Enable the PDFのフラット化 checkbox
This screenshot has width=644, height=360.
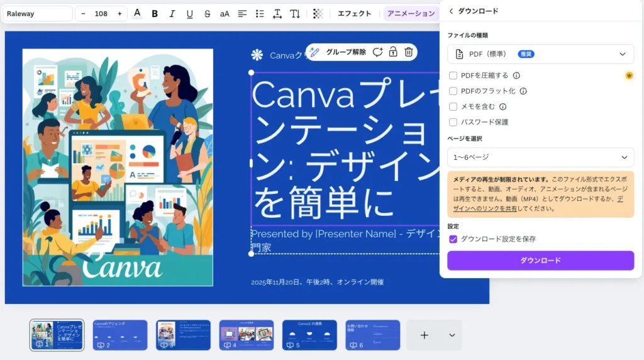point(453,91)
